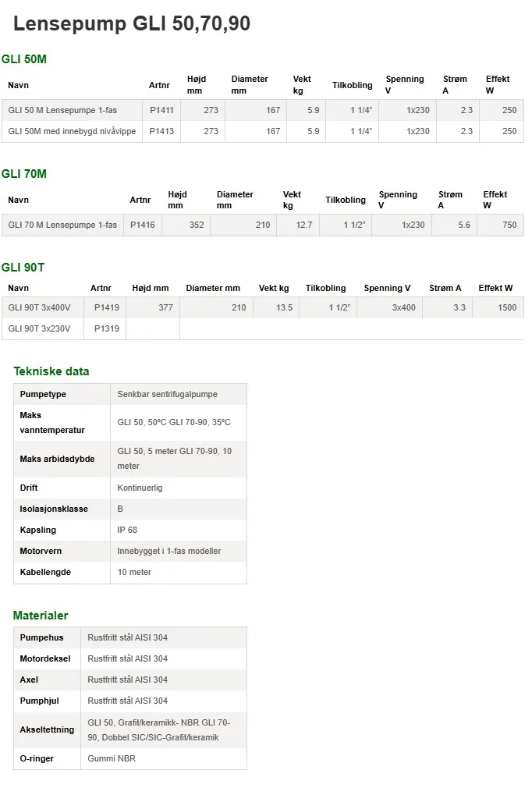Click 'GLI 50, 50°C GLI 70-90, 35°C' value
Image resolution: width=532 pixels, height=795 pixels.
[174, 422]
